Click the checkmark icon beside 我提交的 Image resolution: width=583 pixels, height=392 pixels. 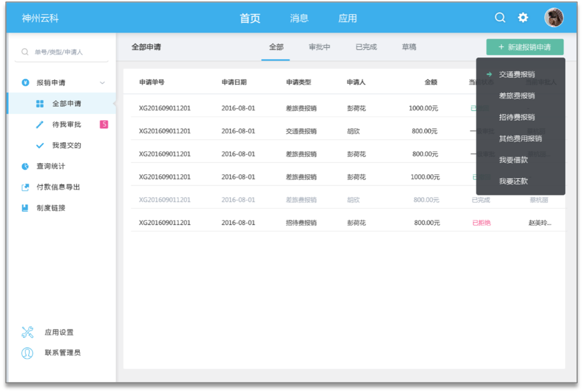(40, 145)
